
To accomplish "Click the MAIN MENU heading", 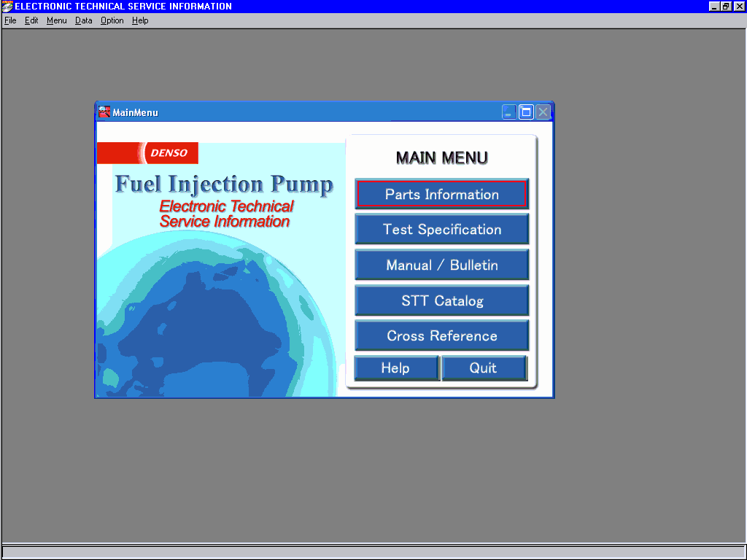I will click(x=441, y=157).
